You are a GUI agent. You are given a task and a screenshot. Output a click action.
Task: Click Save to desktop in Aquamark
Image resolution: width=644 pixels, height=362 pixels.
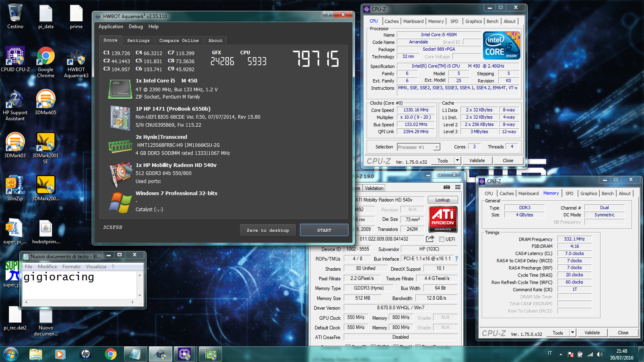click(x=268, y=230)
